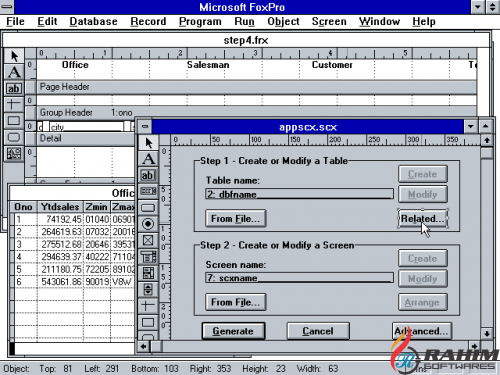Select the Customer label in the report header
Image resolution: width=500 pixels, height=375 pixels.
pyautogui.click(x=332, y=65)
